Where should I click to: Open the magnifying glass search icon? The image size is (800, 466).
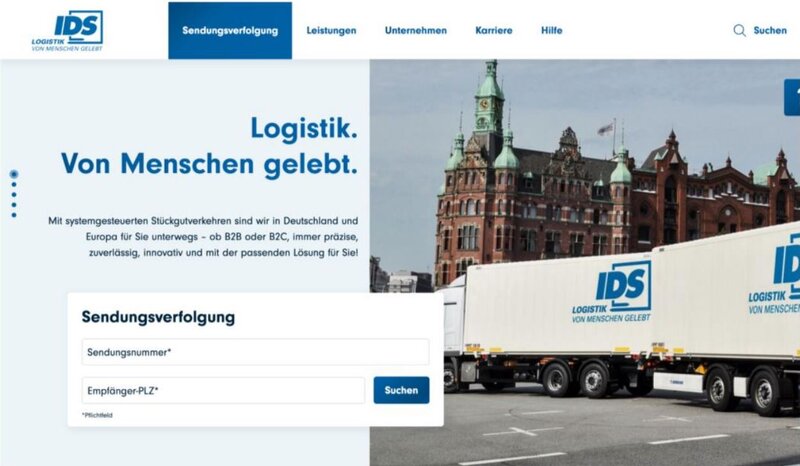[x=739, y=31]
